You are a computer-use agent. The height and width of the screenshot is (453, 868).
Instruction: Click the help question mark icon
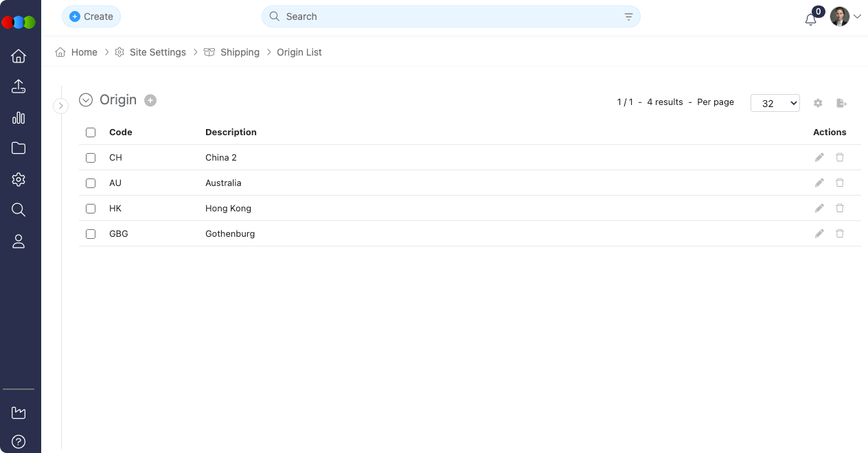click(x=19, y=441)
